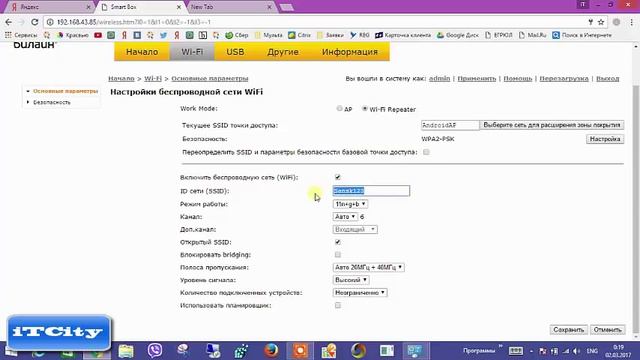Open the Заявки bookmark folder
The width and height of the screenshot is (640, 360).
[330, 36]
